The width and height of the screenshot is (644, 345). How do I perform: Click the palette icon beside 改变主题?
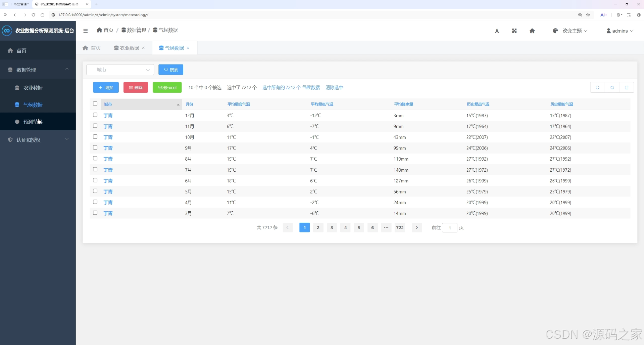[x=555, y=31]
